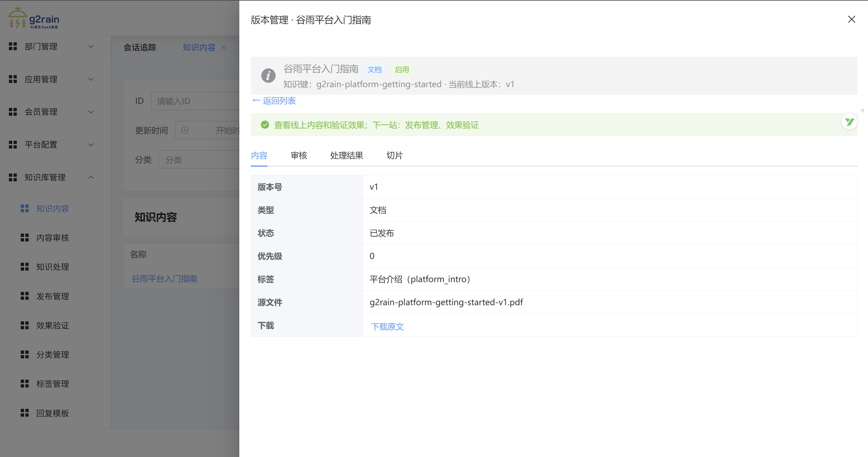Click the source filename g2rain-platform-getting-started-v1.pdf
The image size is (868, 457).
pyautogui.click(x=446, y=302)
